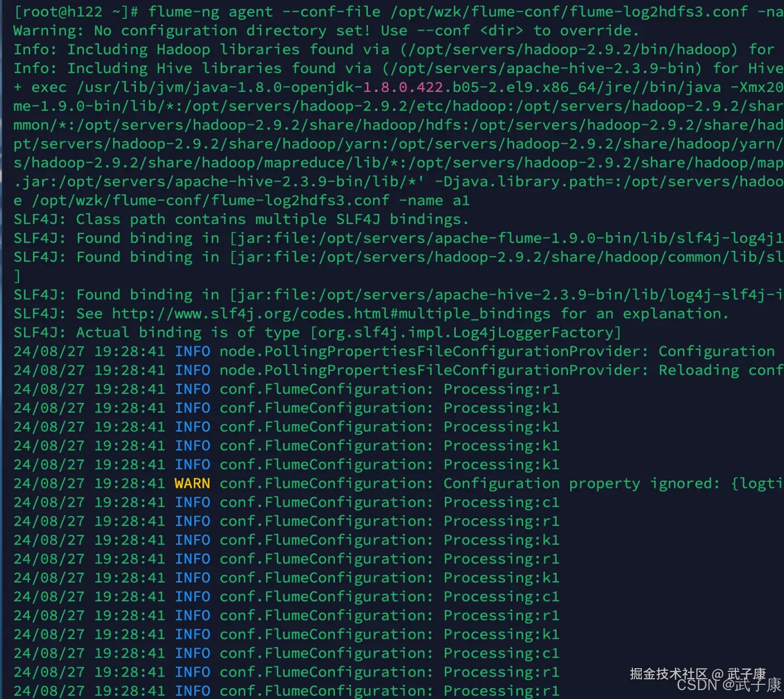
Task: Select 'SLF4J: Actual binding is of type'
Action: tap(157, 332)
